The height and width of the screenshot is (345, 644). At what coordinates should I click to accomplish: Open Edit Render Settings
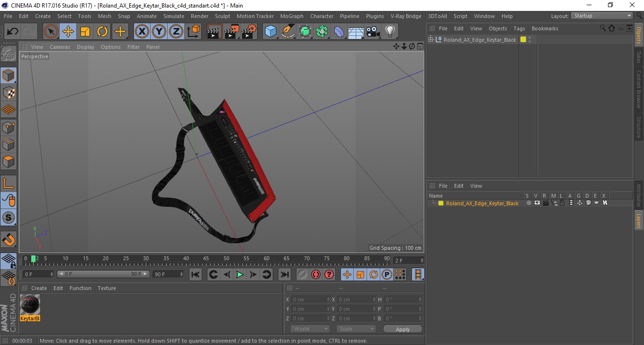[249, 32]
